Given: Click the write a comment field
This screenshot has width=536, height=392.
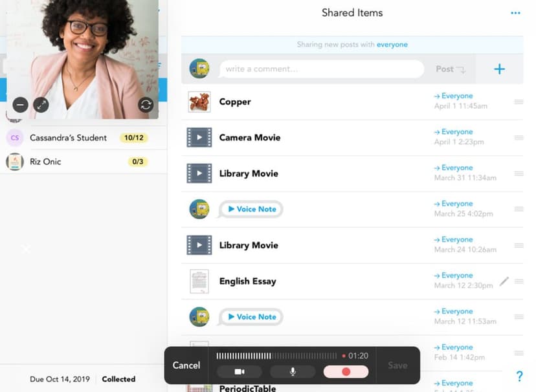Looking at the screenshot, I should 322,68.
